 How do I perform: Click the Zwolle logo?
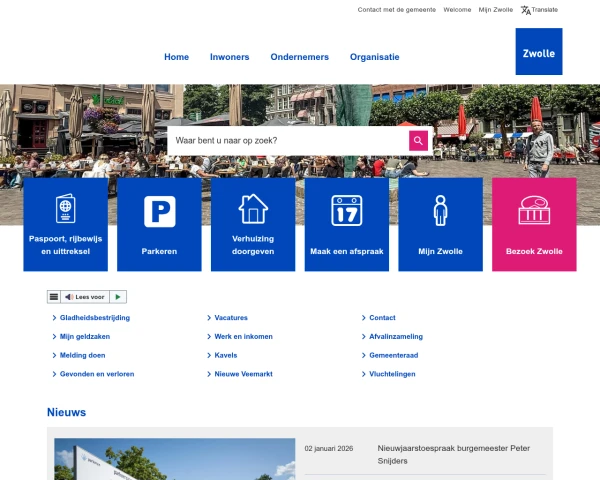click(x=538, y=51)
